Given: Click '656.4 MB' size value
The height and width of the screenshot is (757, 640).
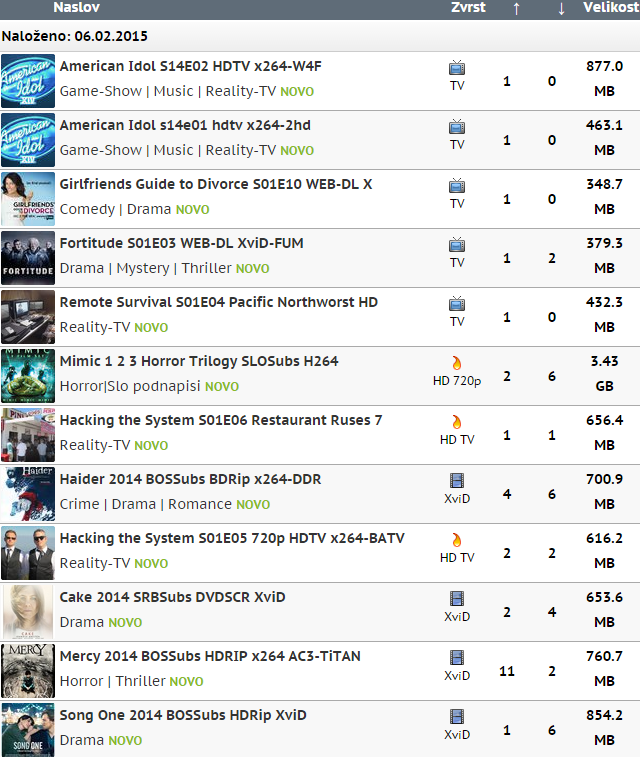Looking at the screenshot, I should point(604,433).
